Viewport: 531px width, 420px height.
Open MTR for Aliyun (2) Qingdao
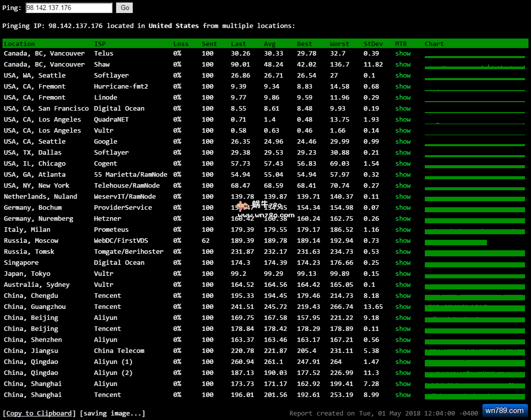403,373
